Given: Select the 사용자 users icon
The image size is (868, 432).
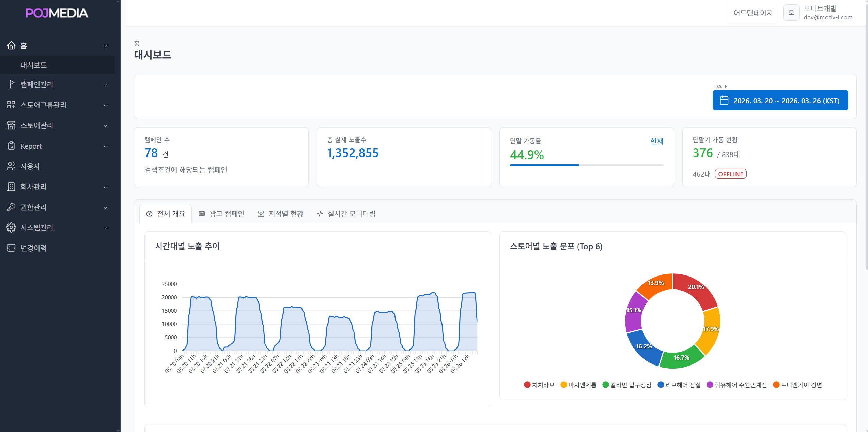Looking at the screenshot, I should (x=11, y=166).
